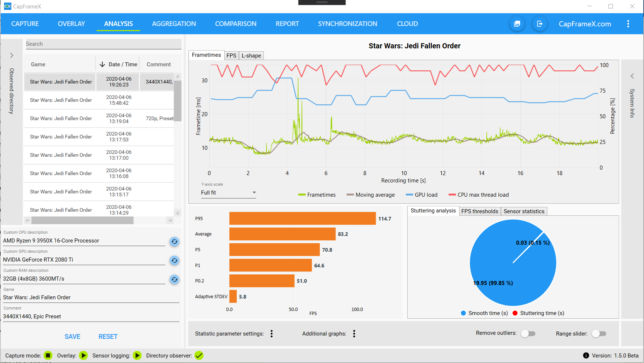Image resolution: width=644 pixels, height=363 pixels.
Task: Click horizontal scroll right arrow
Action: click(170, 221)
